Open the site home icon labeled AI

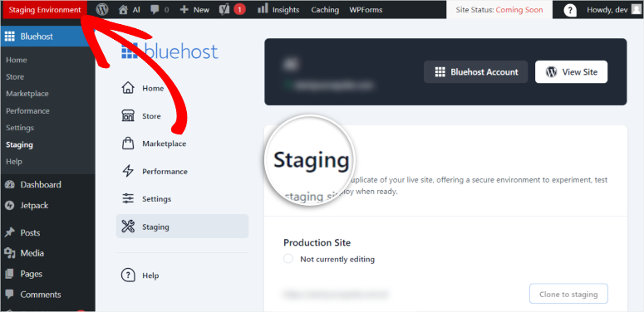point(123,10)
